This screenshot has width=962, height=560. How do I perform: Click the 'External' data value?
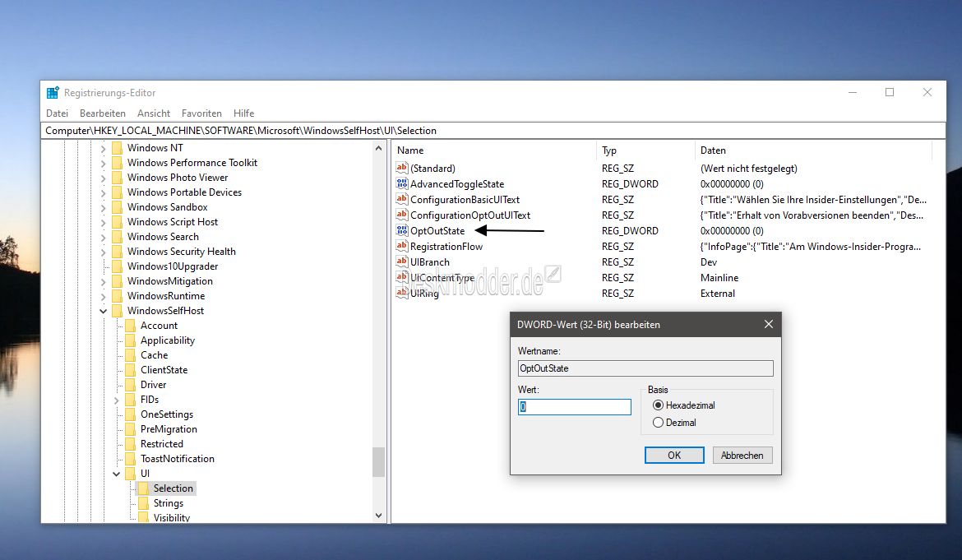click(x=717, y=294)
